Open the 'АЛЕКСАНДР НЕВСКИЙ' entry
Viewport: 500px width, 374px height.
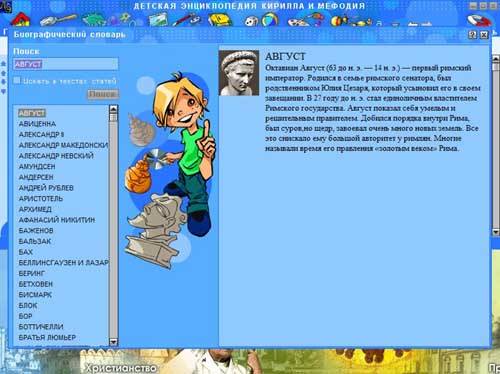coord(56,156)
